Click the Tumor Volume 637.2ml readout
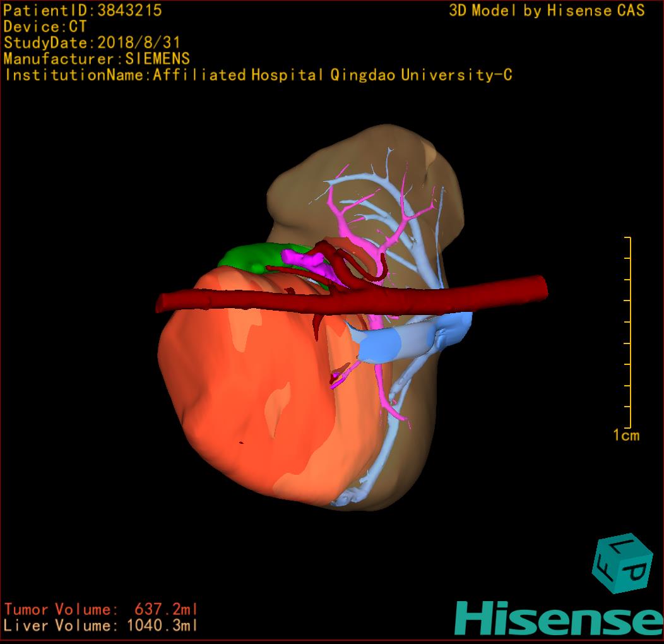 coord(101,609)
